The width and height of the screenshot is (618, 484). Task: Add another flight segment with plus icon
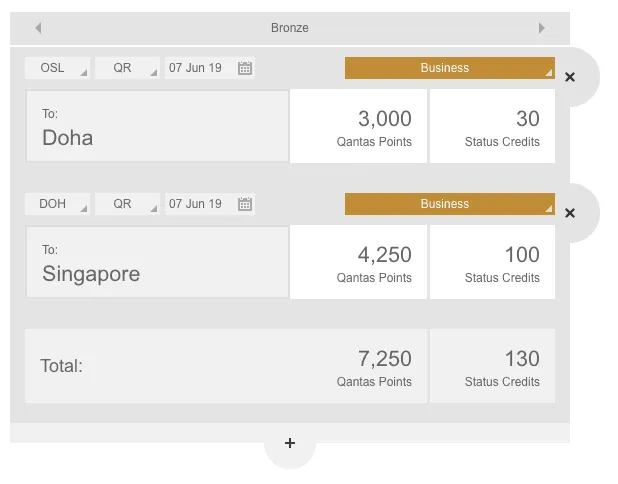[290, 443]
